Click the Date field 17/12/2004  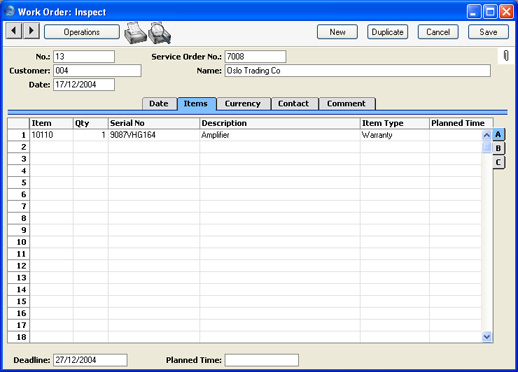point(84,85)
